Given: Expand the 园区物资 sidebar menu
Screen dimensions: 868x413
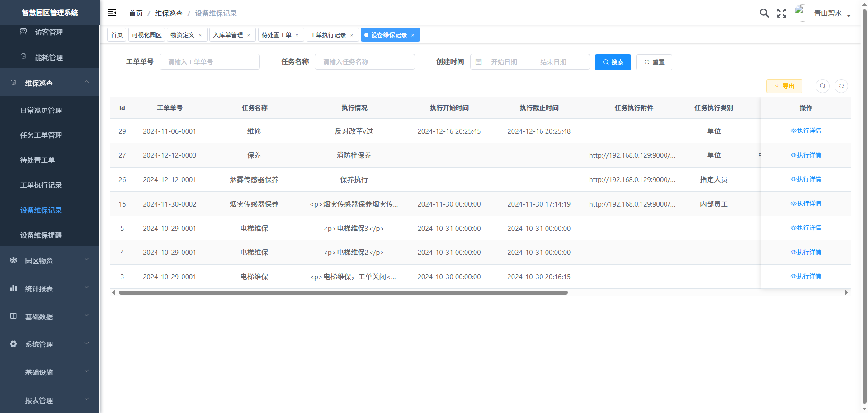Looking at the screenshot, I should tap(50, 261).
